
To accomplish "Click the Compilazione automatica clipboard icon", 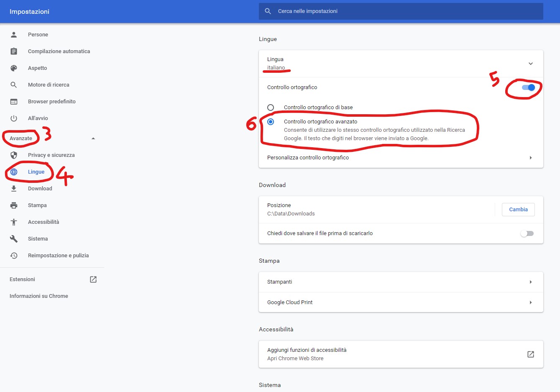I will pos(14,51).
